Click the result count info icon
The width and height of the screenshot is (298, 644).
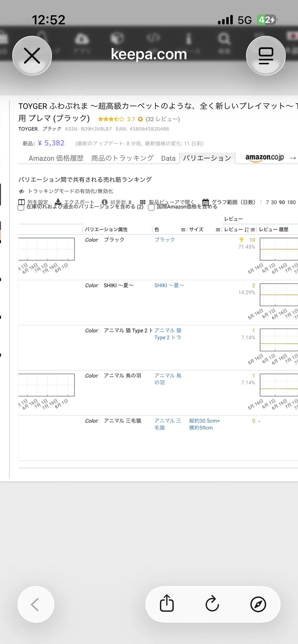click(x=105, y=202)
